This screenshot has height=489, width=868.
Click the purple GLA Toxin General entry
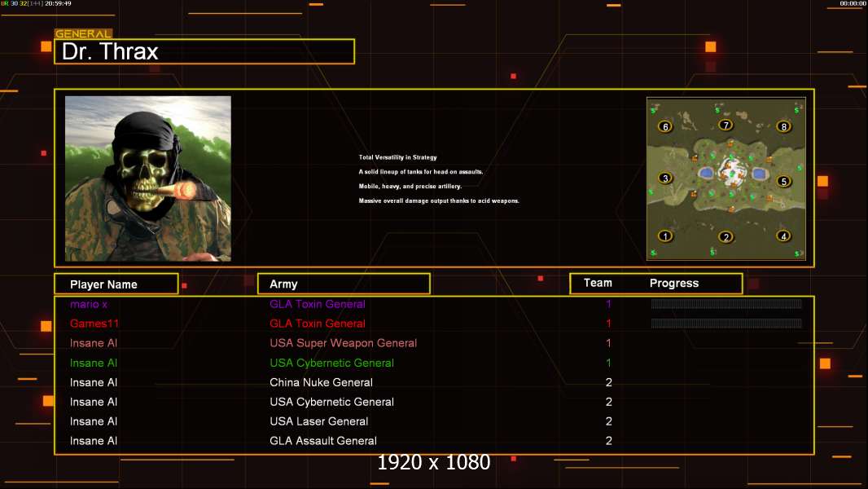point(318,304)
